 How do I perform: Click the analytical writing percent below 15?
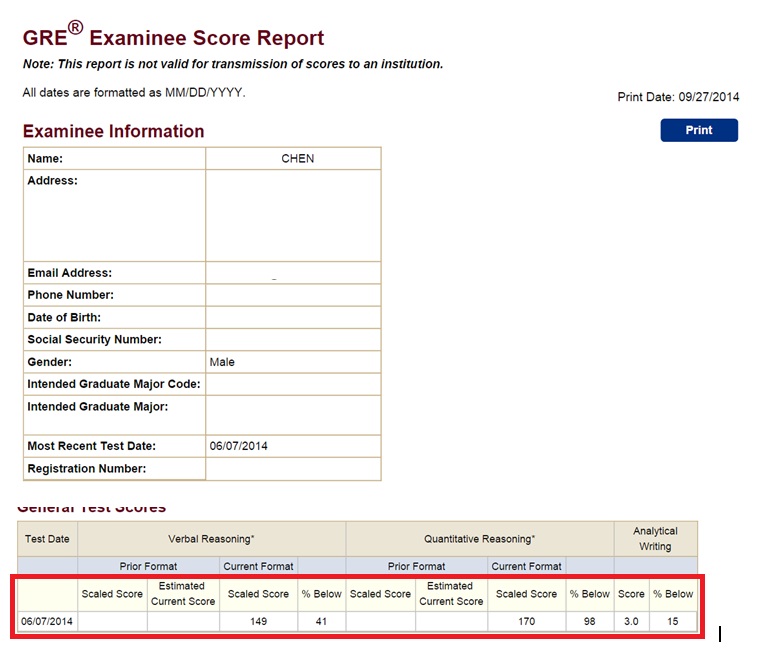(x=673, y=621)
